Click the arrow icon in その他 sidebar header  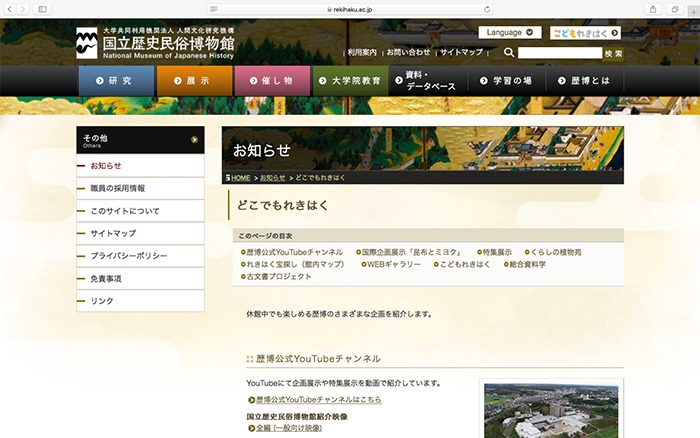point(194,140)
